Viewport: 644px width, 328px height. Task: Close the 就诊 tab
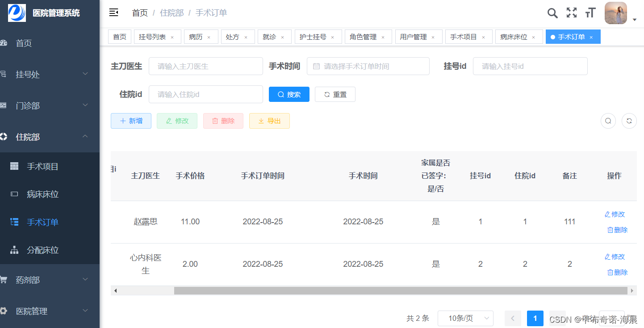[x=282, y=38]
